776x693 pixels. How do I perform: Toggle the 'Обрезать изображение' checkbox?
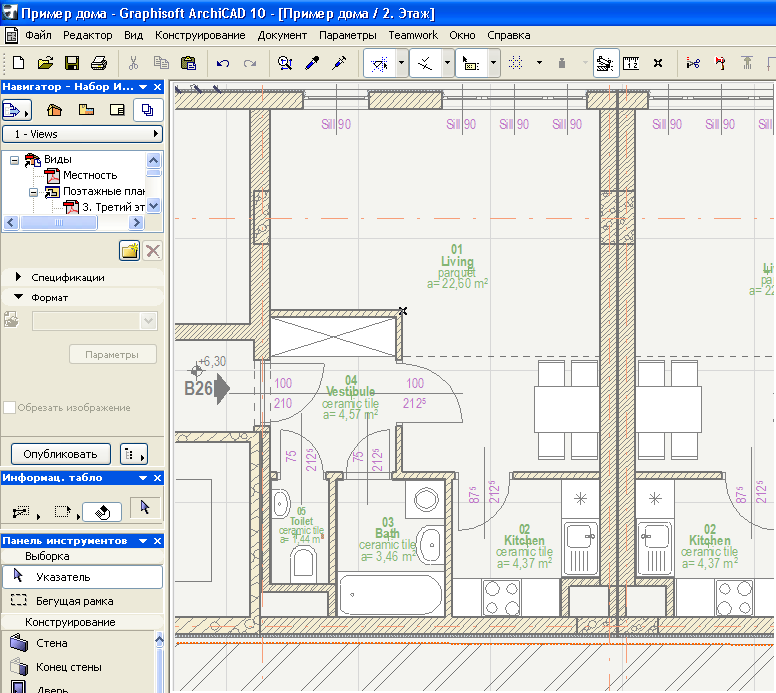[10, 407]
